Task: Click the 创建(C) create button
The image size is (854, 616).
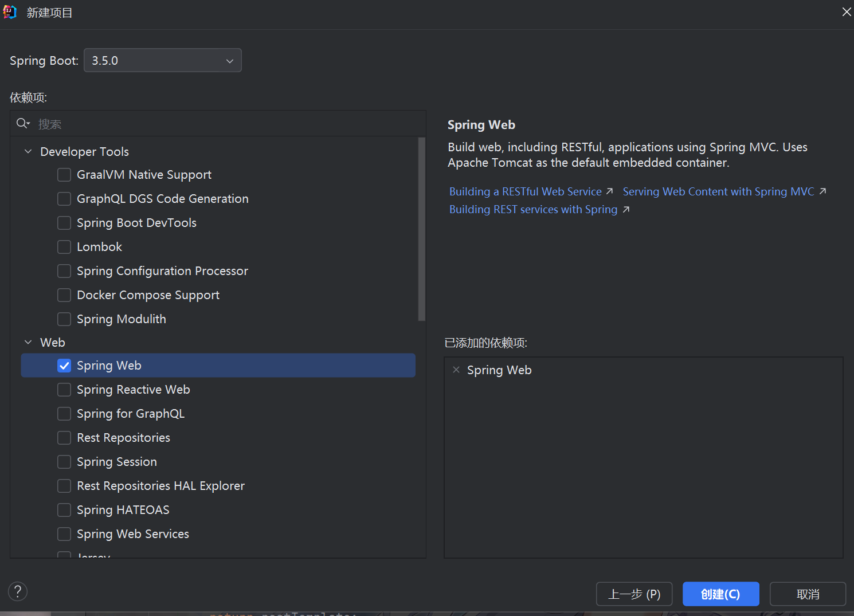Action: tap(720, 594)
